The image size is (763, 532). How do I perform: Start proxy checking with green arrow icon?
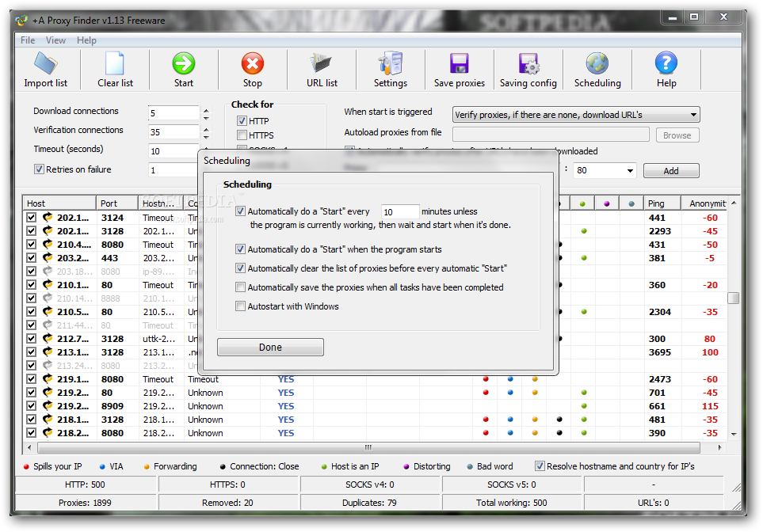[x=184, y=63]
